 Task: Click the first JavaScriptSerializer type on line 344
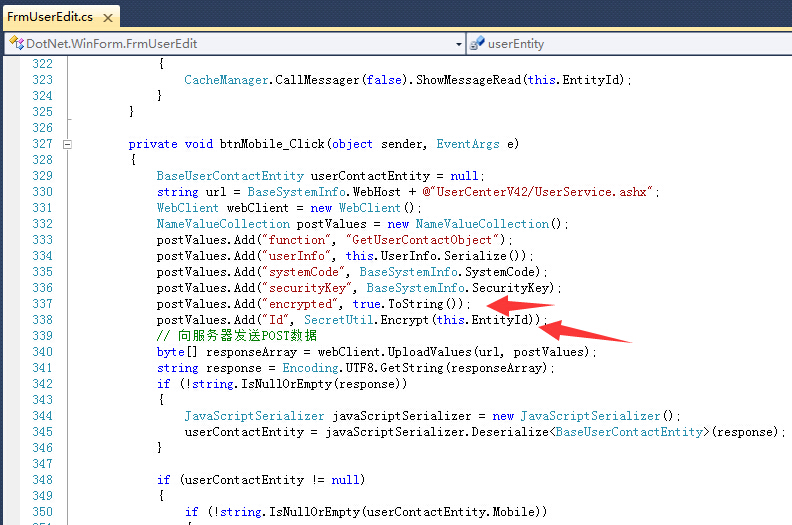click(254, 416)
